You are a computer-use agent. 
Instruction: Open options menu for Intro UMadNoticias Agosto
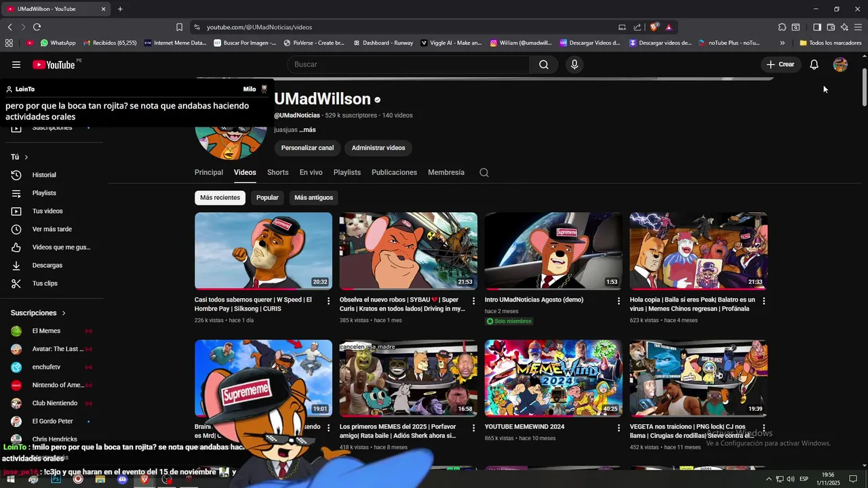point(618,300)
